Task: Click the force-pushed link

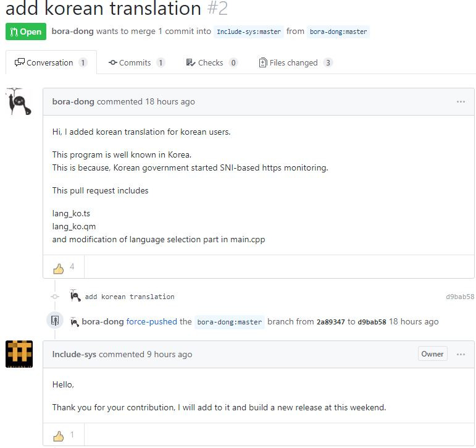Action: (x=151, y=321)
